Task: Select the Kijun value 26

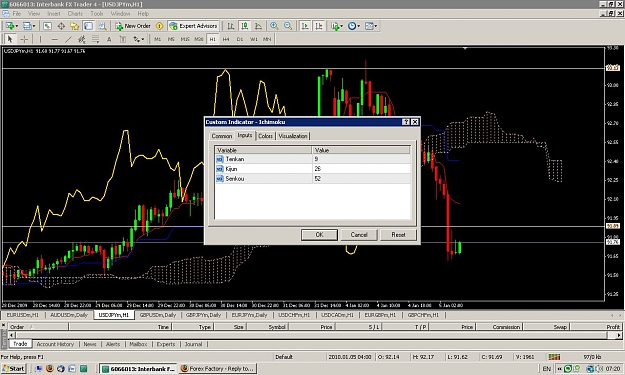Action: pyautogui.click(x=361, y=169)
